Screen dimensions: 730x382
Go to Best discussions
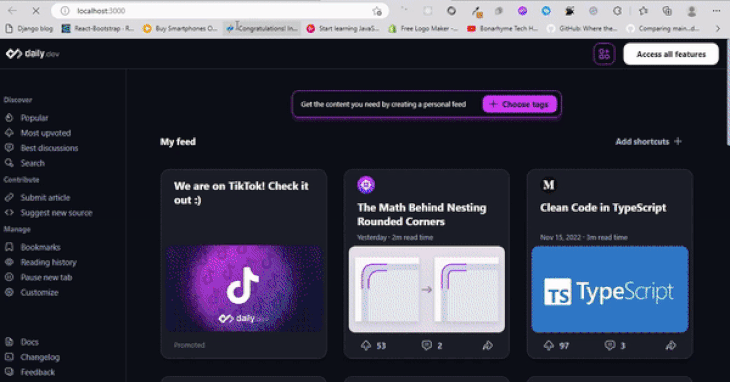[41, 148]
